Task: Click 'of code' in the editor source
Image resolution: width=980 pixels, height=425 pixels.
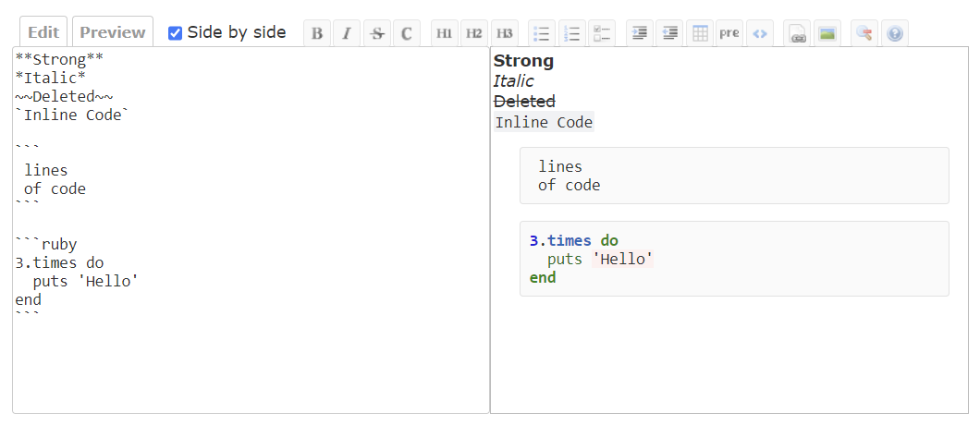Action: (x=55, y=189)
